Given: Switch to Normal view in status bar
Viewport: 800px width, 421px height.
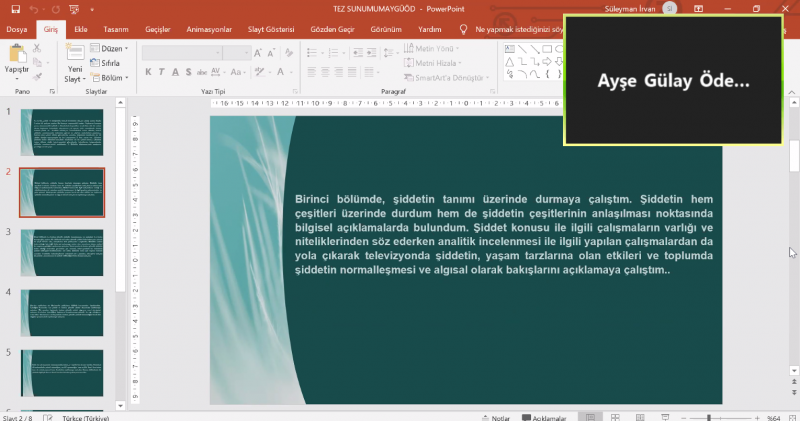Looking at the screenshot, I should (592, 416).
